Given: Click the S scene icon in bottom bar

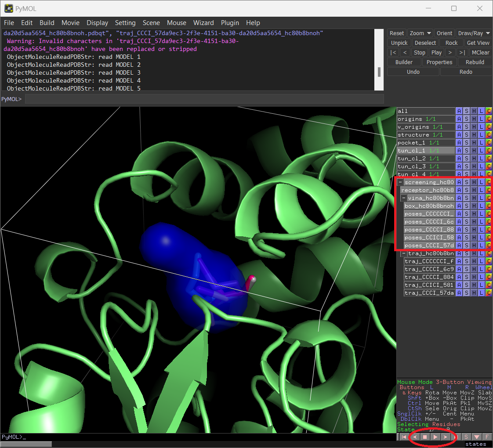Looking at the screenshot, I should click(466, 437).
